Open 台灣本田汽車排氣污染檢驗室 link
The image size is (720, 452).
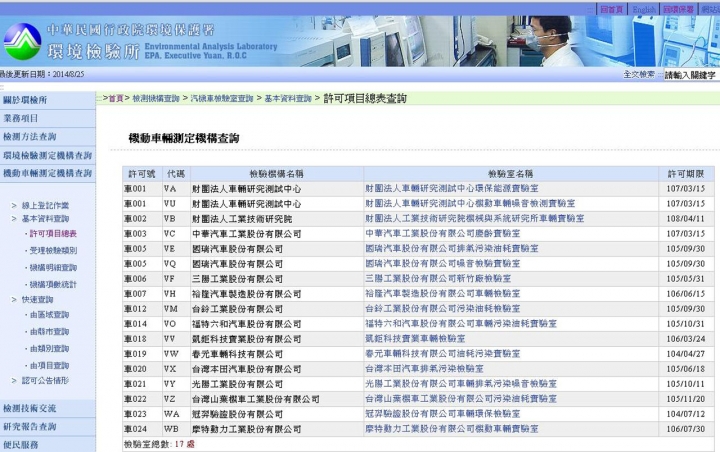pyautogui.click(x=424, y=368)
